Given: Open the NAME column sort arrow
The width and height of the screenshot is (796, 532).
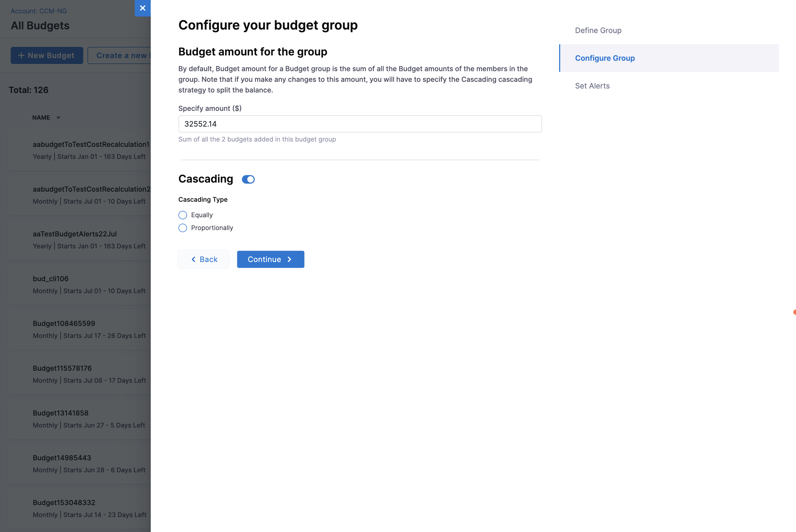Looking at the screenshot, I should point(58,118).
